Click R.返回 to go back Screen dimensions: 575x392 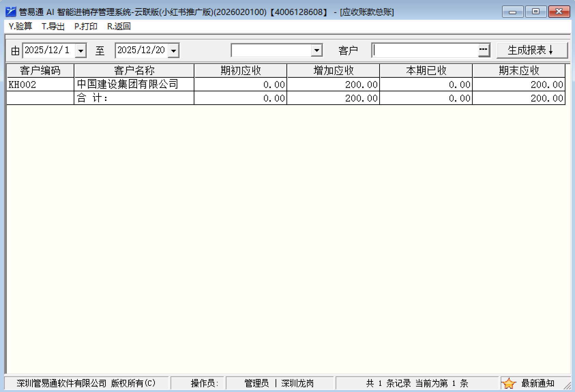[x=119, y=27]
